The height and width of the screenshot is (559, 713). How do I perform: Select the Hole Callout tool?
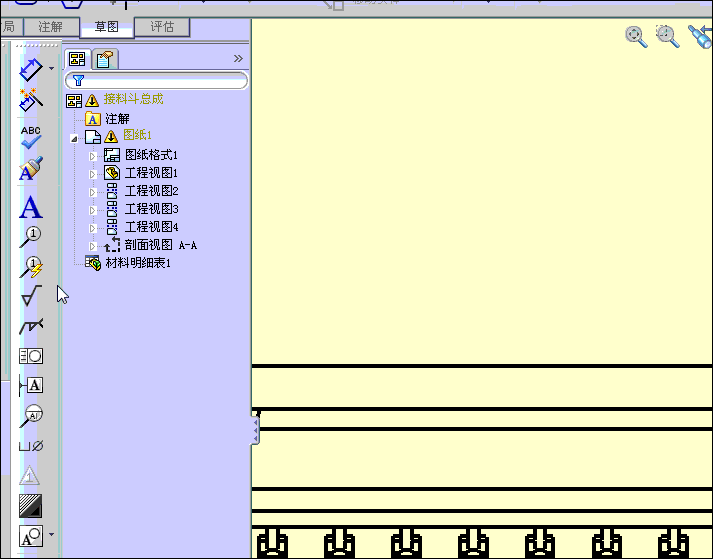point(30,446)
